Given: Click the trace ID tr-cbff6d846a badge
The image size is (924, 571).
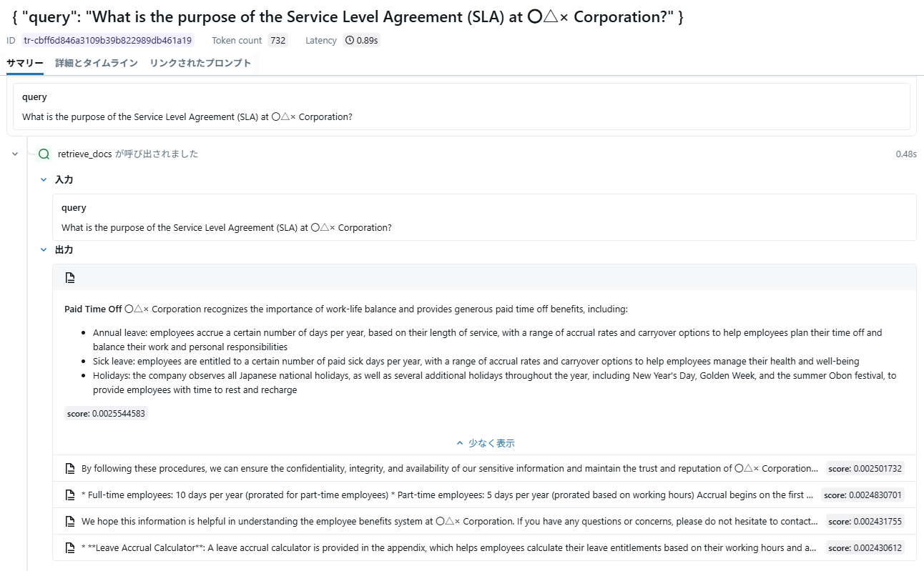Looking at the screenshot, I should click(x=107, y=41).
